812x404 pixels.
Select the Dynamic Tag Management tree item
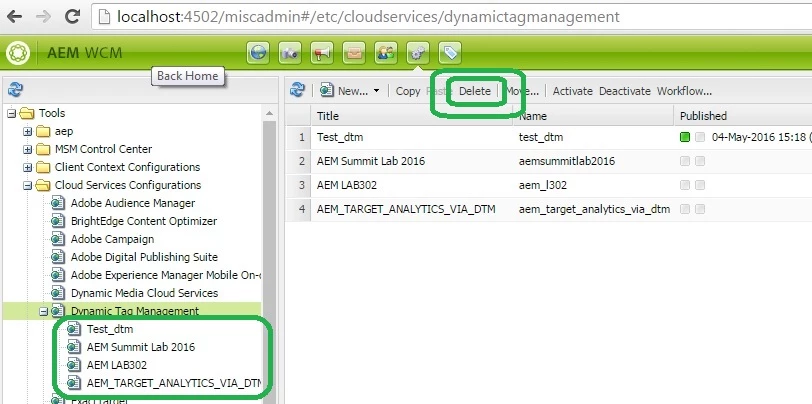(x=135, y=311)
